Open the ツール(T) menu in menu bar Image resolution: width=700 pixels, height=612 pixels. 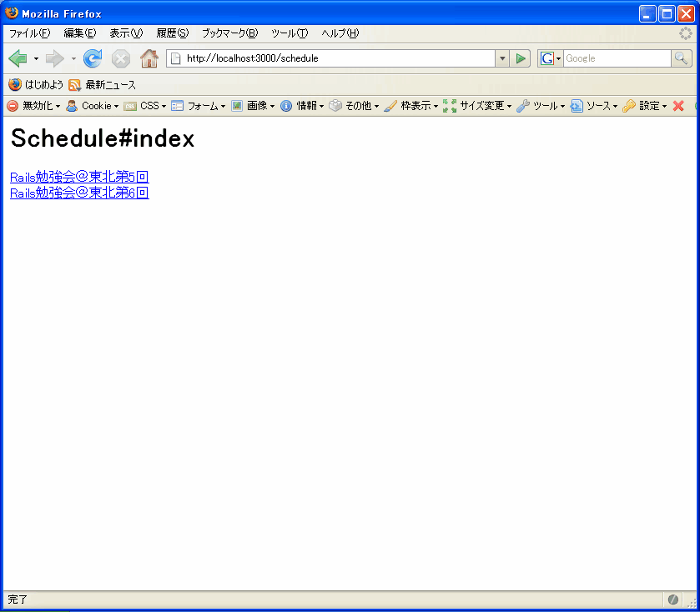pyautogui.click(x=290, y=33)
